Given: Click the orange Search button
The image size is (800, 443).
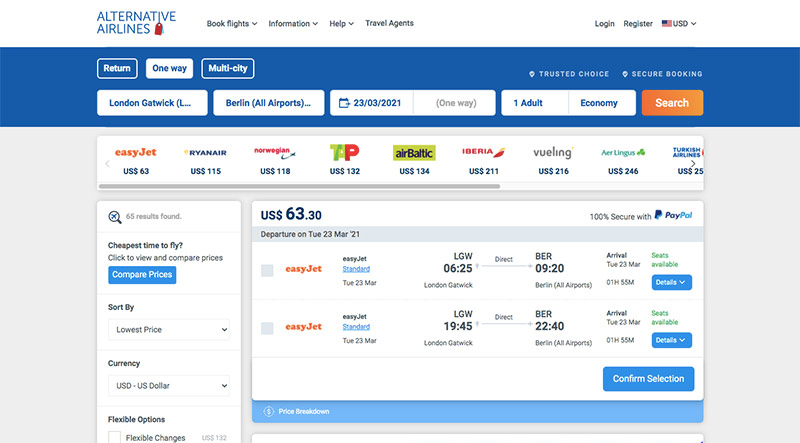Looking at the screenshot, I should [x=672, y=103].
